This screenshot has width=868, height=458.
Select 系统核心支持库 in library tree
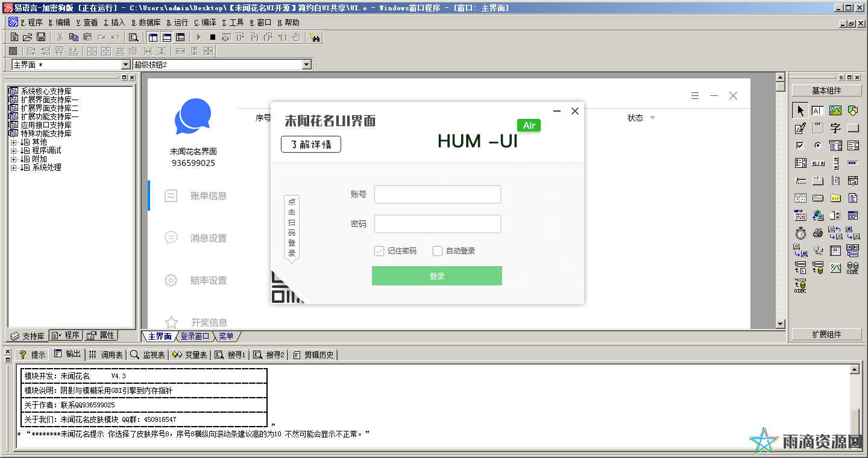[46, 91]
